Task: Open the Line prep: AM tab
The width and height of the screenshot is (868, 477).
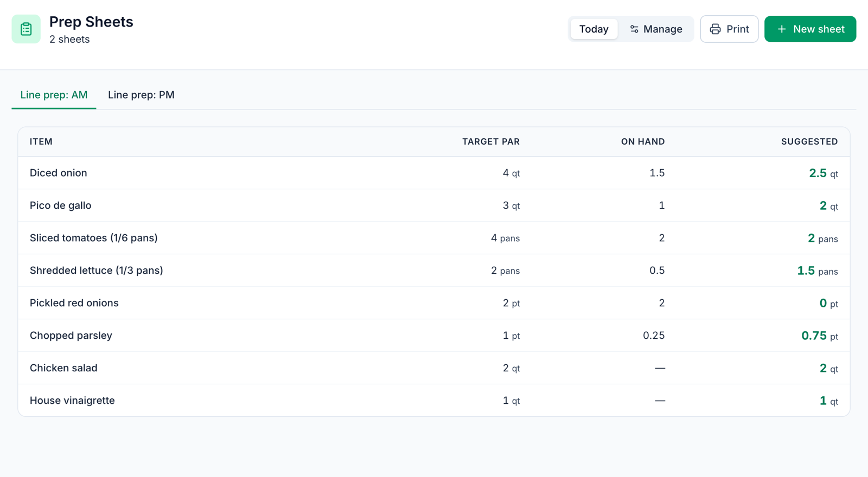Action: click(54, 95)
